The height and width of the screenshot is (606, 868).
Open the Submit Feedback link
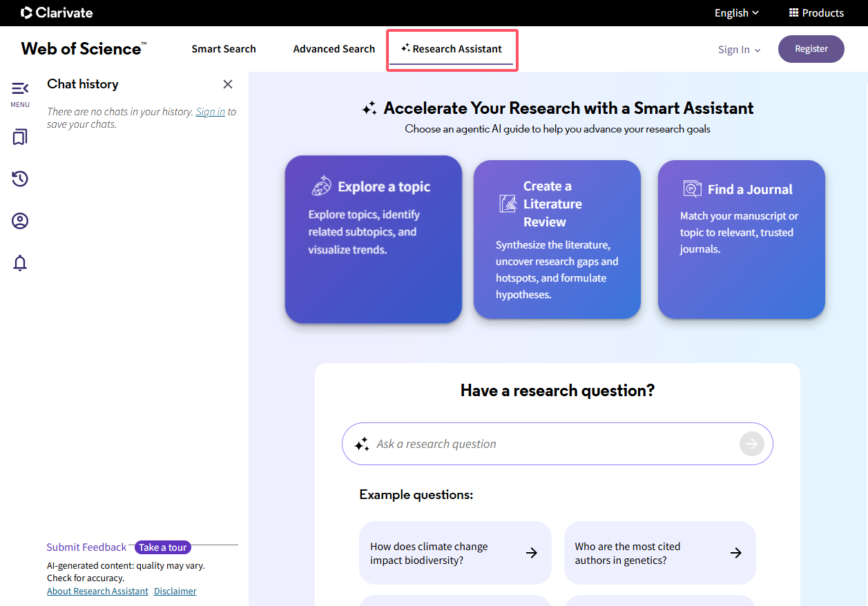tap(86, 547)
